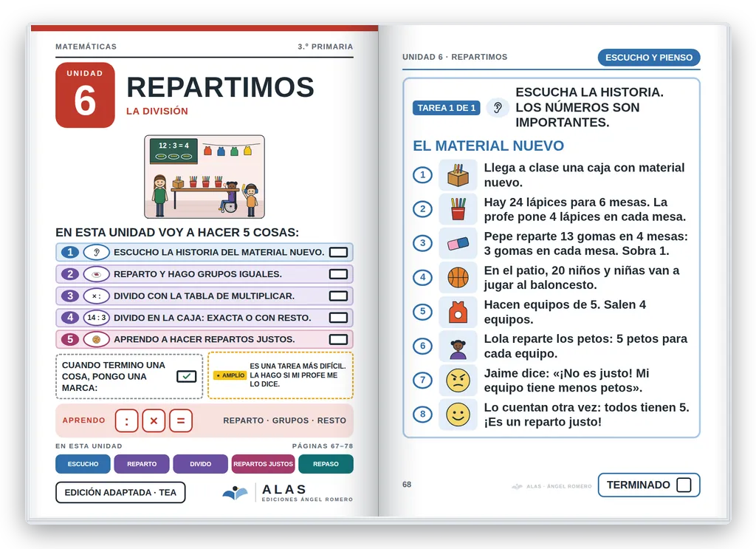Click the circled number 1 in the story
Screen dimensions: 756x549
(423, 174)
